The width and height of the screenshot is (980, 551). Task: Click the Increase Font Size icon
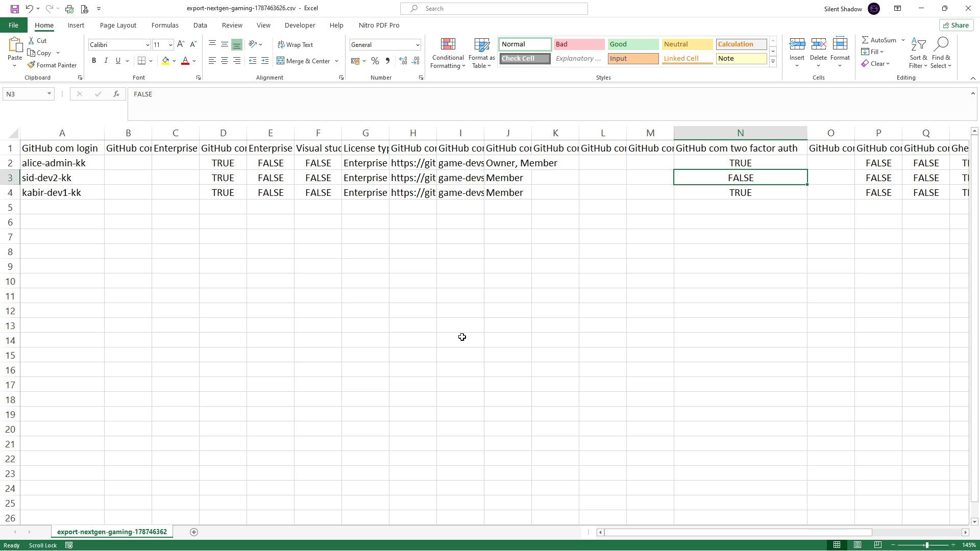[181, 44]
